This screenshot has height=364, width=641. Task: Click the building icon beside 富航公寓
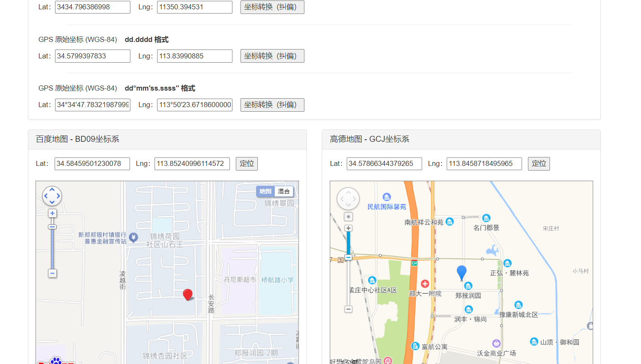click(415, 346)
